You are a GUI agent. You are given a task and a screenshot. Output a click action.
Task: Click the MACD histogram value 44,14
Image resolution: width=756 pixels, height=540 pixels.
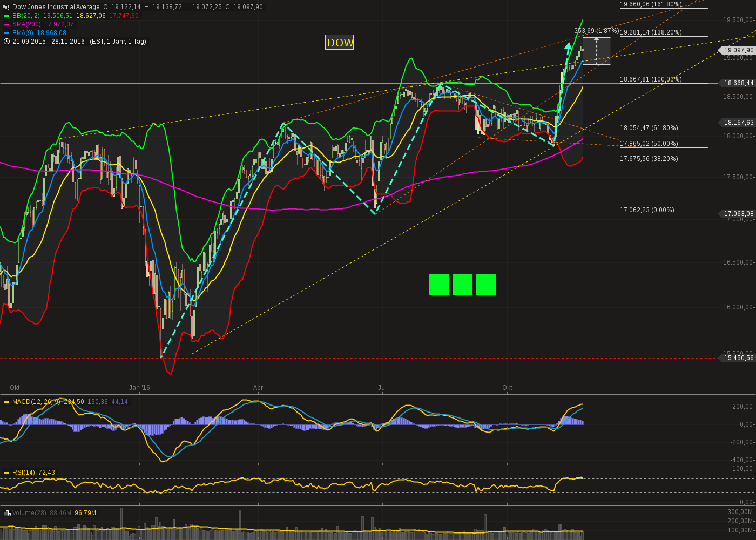tap(120, 402)
